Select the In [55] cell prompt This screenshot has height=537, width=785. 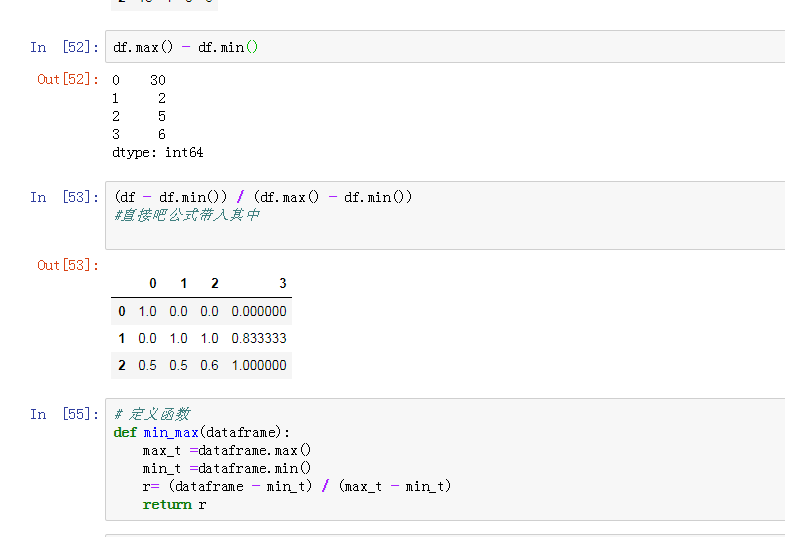pyautogui.click(x=64, y=414)
